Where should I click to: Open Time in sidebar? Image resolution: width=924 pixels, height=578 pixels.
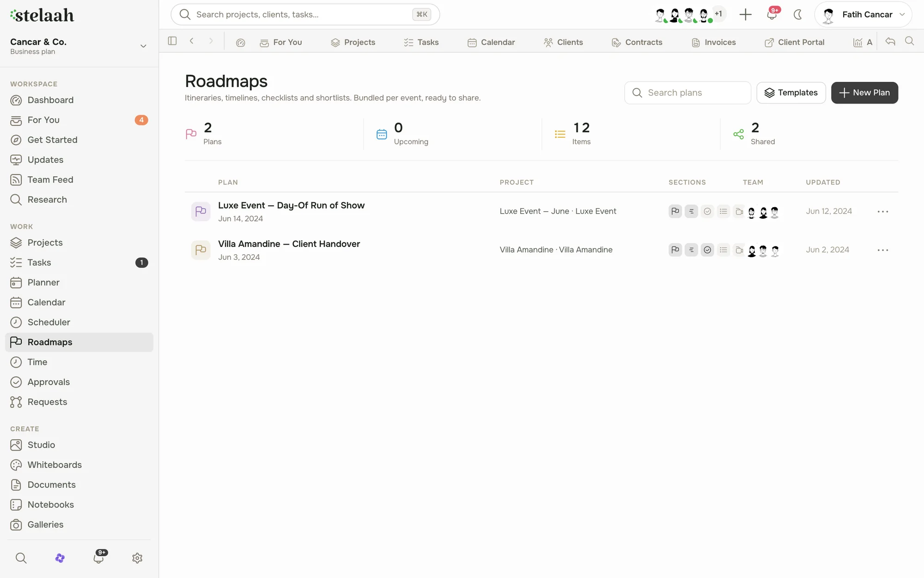(79, 362)
